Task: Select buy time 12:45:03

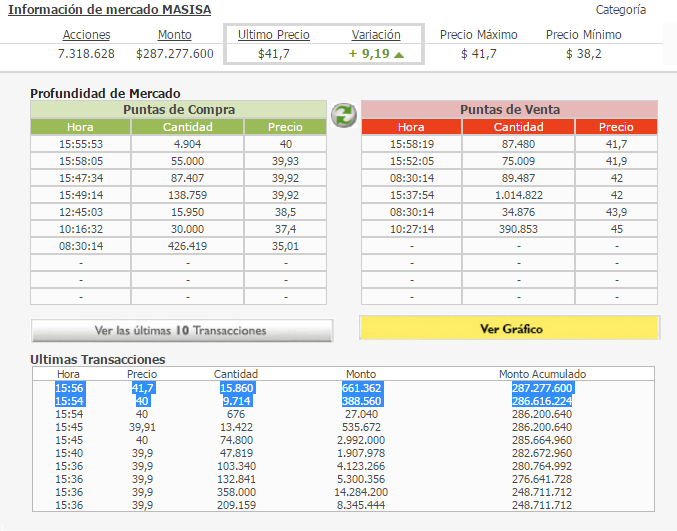Action: (x=81, y=212)
